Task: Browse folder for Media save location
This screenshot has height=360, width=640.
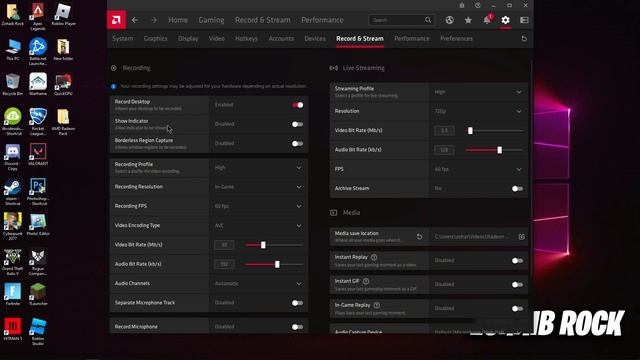Action: pyautogui.click(x=522, y=237)
